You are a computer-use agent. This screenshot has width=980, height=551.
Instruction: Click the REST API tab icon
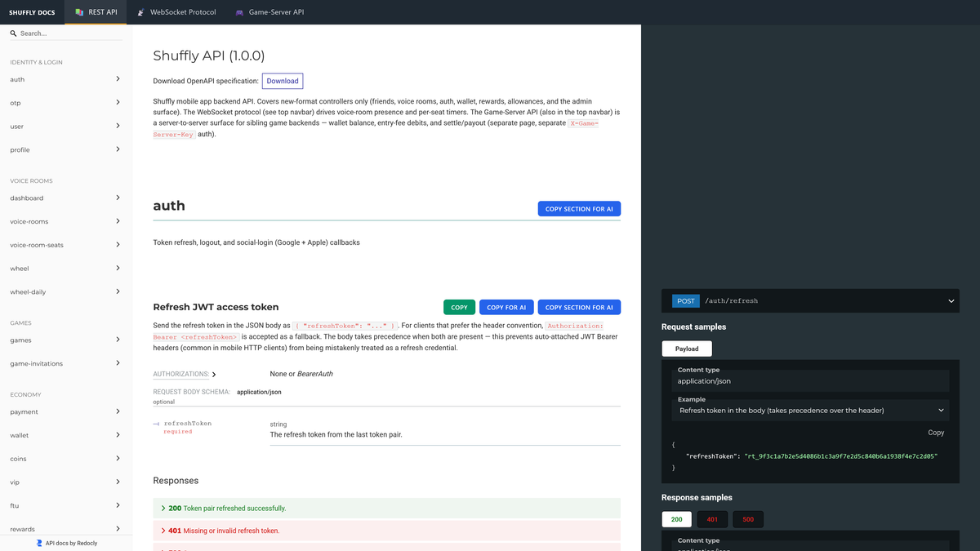click(x=79, y=12)
